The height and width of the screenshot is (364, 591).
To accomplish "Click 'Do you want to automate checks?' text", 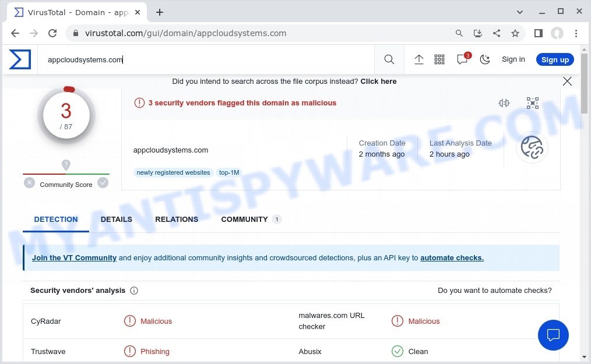I will pos(494,291).
